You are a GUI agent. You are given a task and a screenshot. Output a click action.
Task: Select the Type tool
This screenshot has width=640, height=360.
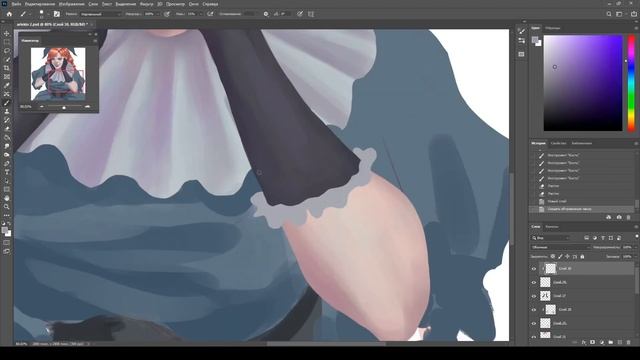[x=7, y=172]
